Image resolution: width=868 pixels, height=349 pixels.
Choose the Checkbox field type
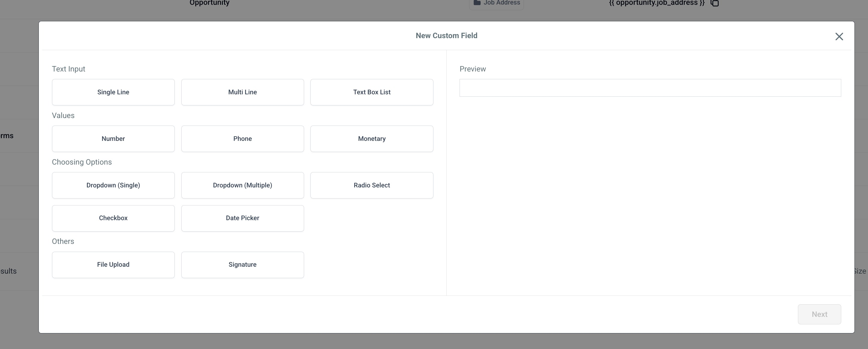(x=113, y=218)
